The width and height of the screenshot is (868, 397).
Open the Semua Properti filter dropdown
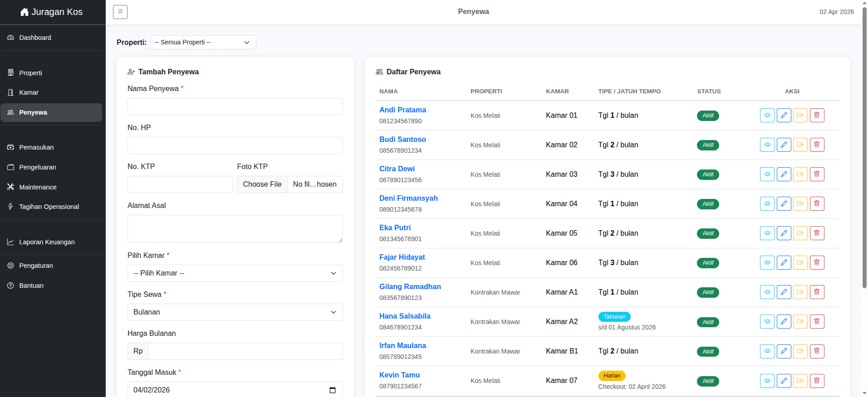pos(203,42)
